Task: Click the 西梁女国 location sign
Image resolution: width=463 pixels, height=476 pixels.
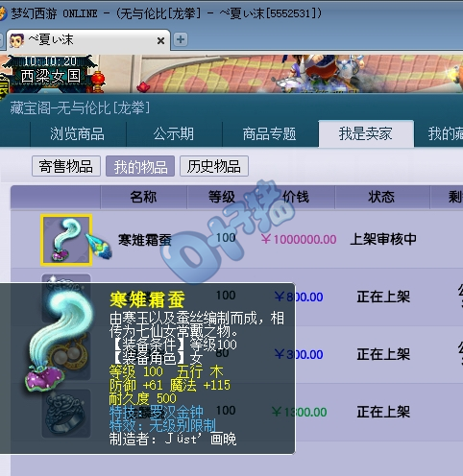Action: [51, 76]
